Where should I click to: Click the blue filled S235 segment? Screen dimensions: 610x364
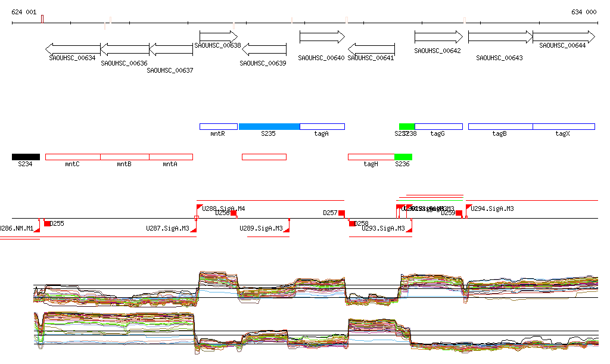pos(269,126)
